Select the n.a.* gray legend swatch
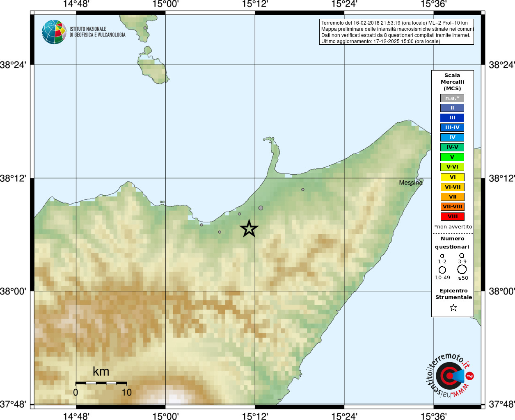Viewport: 515px width, 420px height. coord(452,98)
